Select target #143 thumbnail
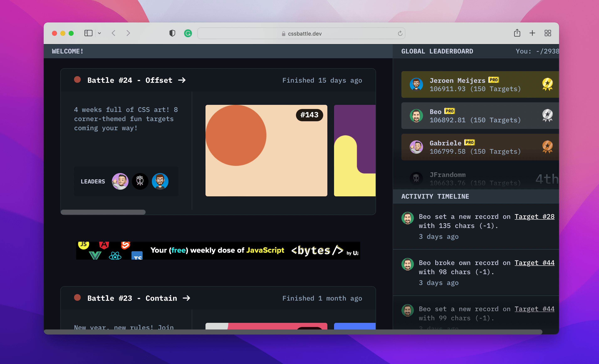The height and width of the screenshot is (364, 599). [266, 151]
